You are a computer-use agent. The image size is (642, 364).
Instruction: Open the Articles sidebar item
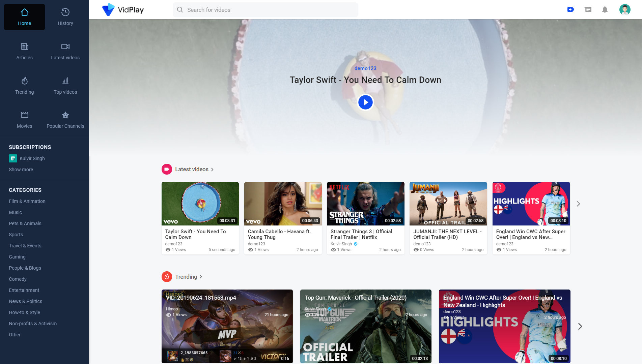[25, 51]
